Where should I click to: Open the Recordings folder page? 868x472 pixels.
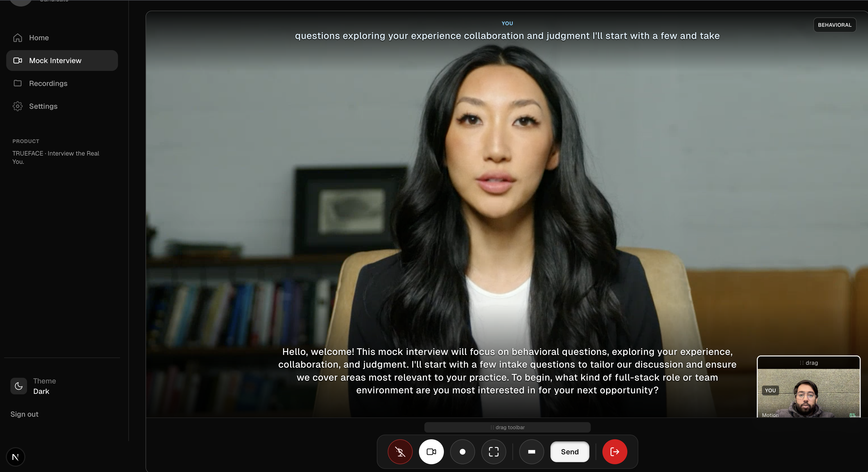pos(48,84)
